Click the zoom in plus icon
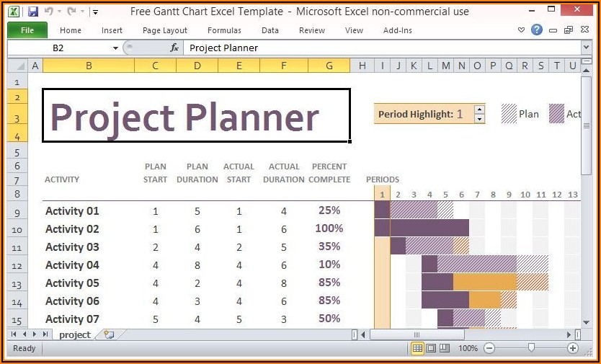Image resolution: width=601 pixels, height=364 pixels. coord(573,348)
